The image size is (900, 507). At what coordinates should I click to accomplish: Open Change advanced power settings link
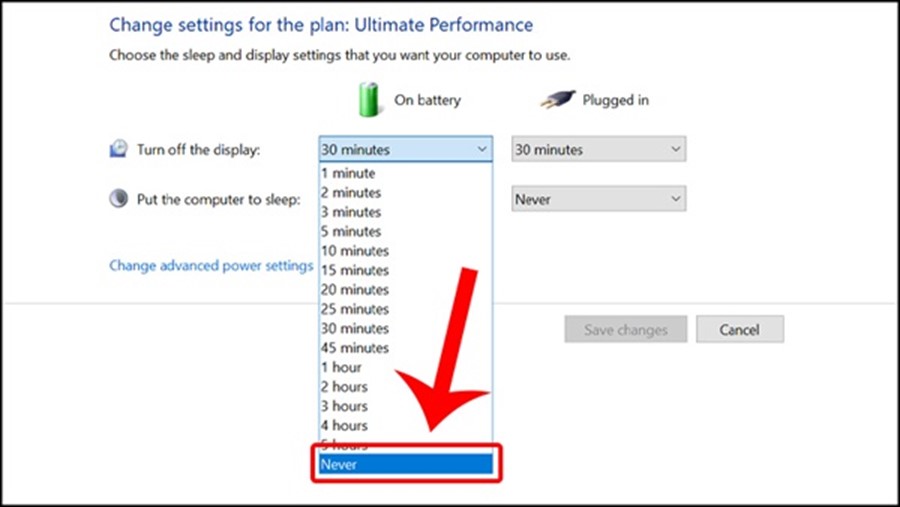[211, 265]
